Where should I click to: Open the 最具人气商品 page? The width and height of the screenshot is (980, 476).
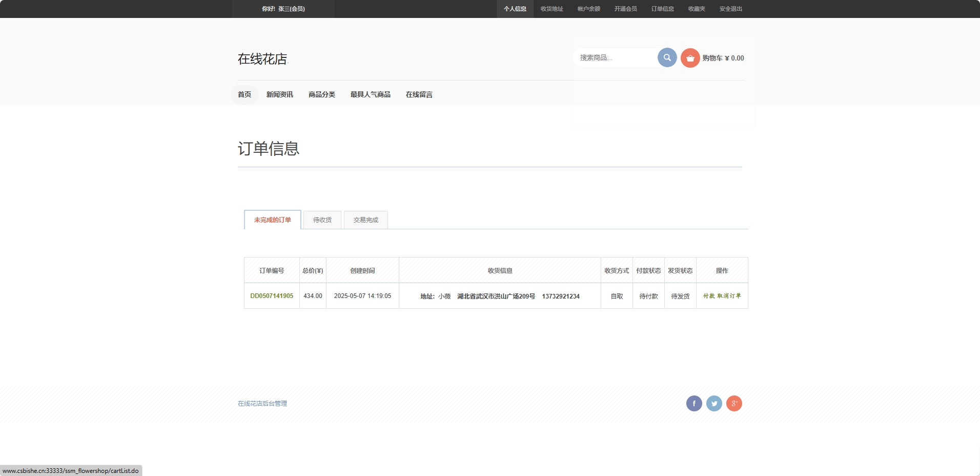[370, 94]
